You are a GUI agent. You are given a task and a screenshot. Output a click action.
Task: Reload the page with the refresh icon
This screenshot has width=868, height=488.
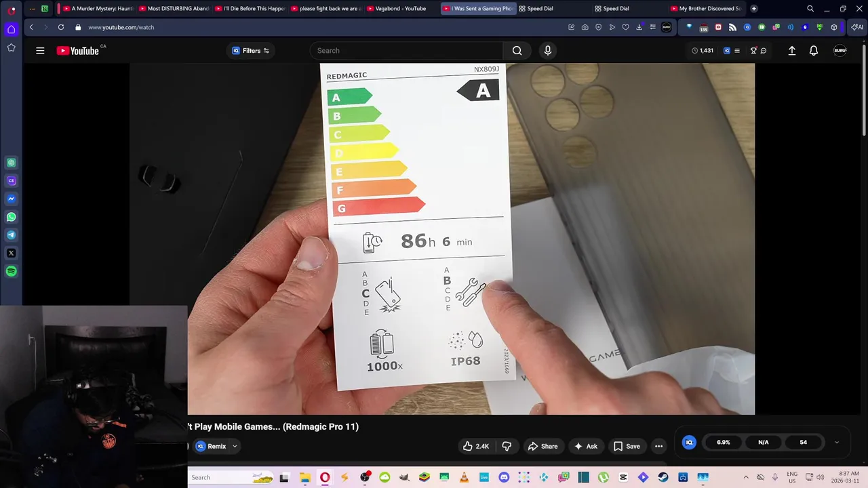coord(61,27)
